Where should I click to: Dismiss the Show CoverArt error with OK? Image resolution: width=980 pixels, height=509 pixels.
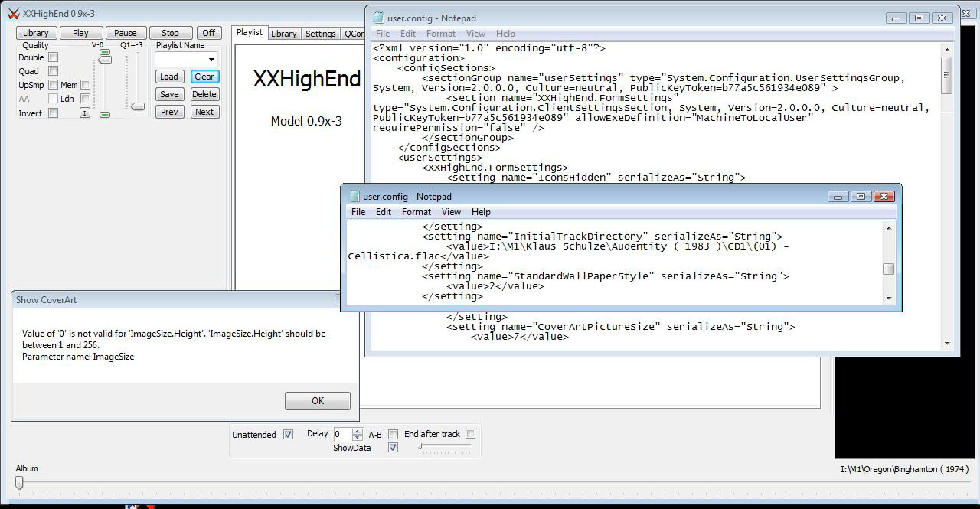[x=318, y=400]
